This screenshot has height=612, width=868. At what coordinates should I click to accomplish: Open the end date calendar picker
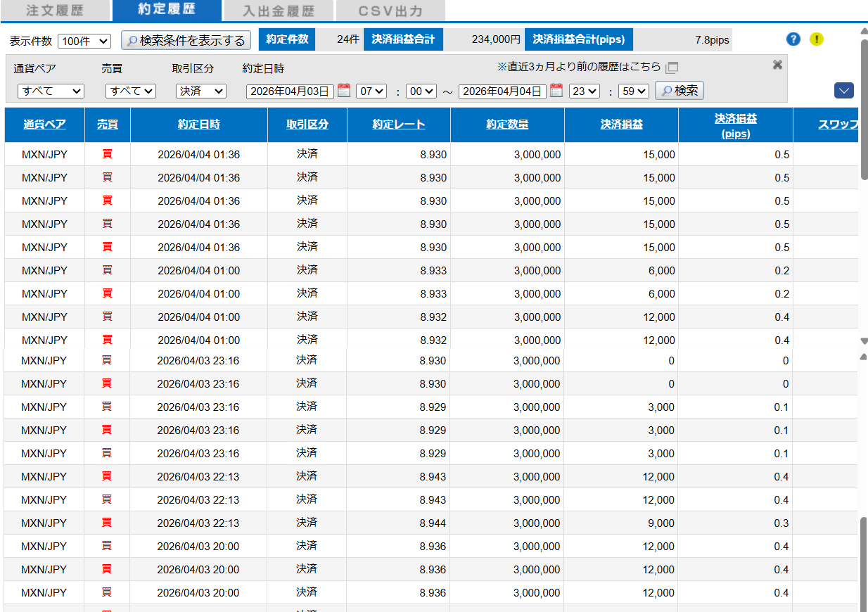point(556,91)
